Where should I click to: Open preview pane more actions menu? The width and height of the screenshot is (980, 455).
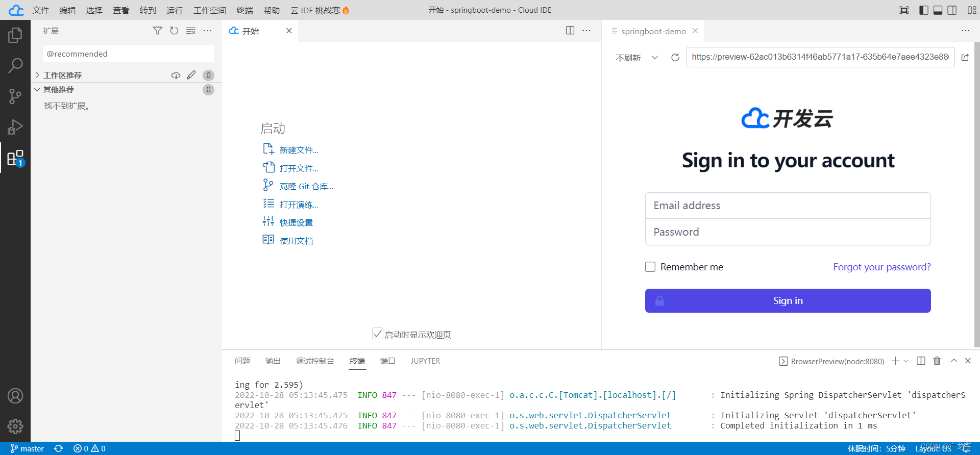(x=965, y=31)
